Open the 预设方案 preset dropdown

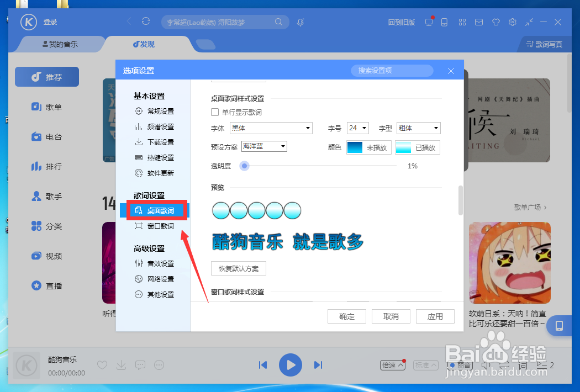pyautogui.click(x=264, y=146)
